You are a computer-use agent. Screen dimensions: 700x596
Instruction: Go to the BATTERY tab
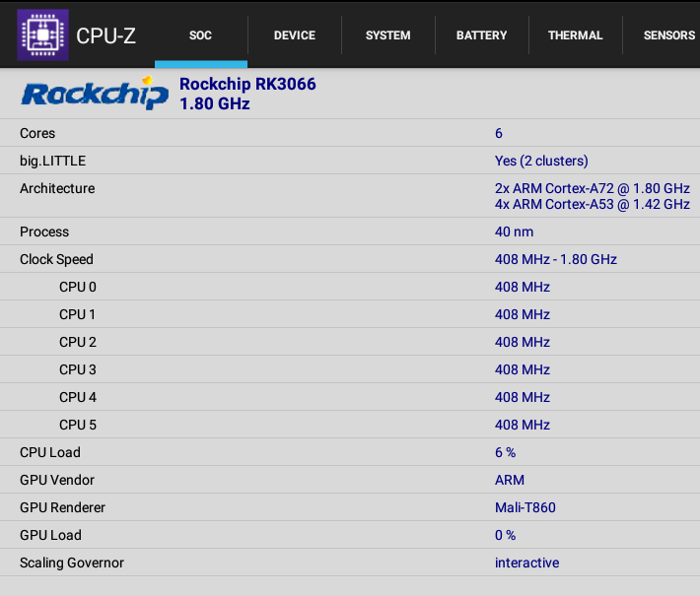(482, 35)
